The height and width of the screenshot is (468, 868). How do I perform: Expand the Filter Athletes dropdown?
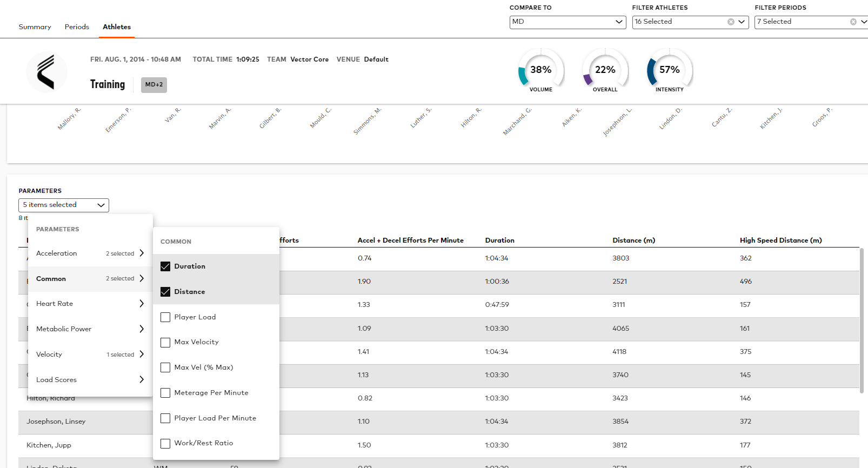pos(742,22)
